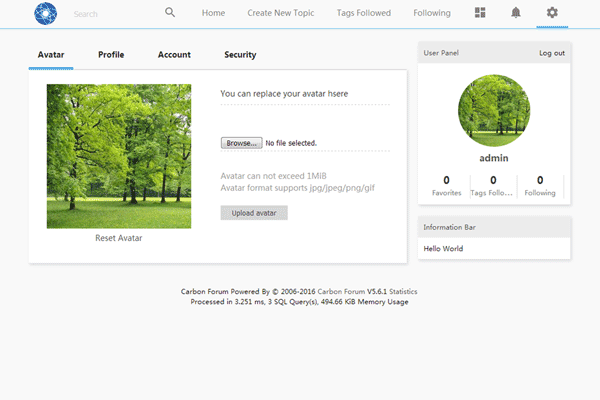
Task: Go to the Home page
Action: [213, 14]
